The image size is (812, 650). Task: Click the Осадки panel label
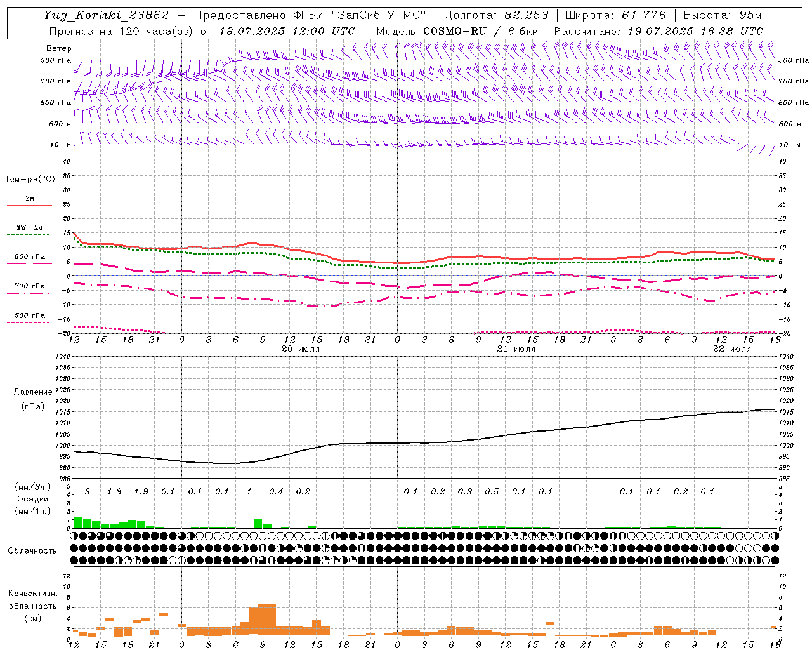(x=33, y=499)
